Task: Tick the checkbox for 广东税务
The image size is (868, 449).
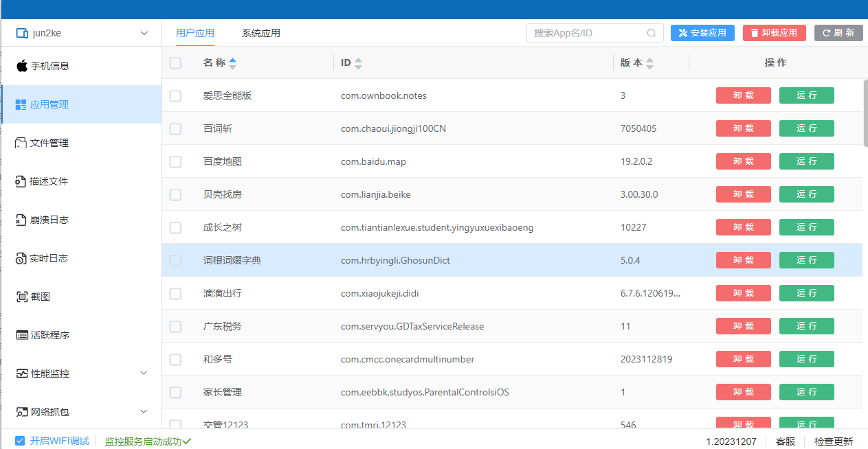Action: 175,327
